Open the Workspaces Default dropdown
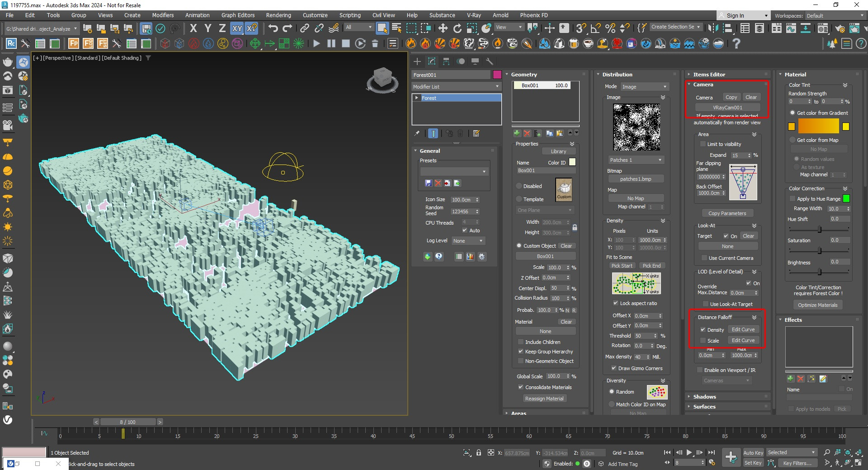Screen dimensions: 868x470 click(x=835, y=15)
